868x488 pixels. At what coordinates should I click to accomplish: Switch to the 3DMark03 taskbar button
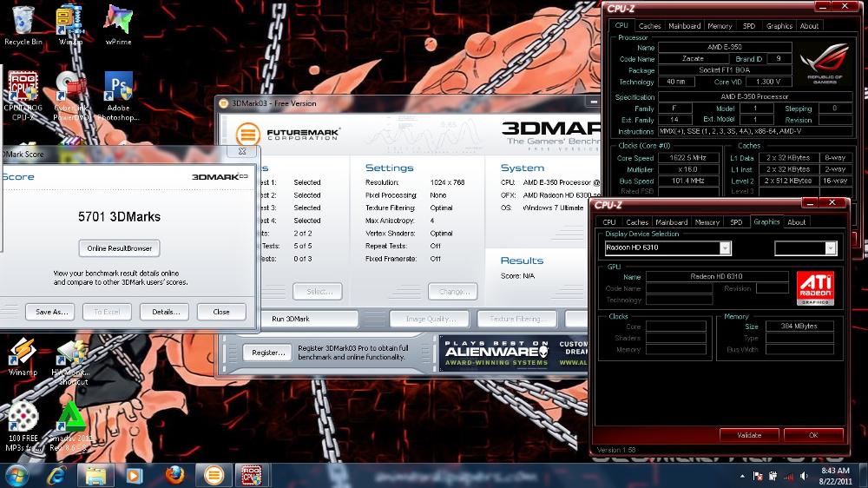(x=214, y=476)
